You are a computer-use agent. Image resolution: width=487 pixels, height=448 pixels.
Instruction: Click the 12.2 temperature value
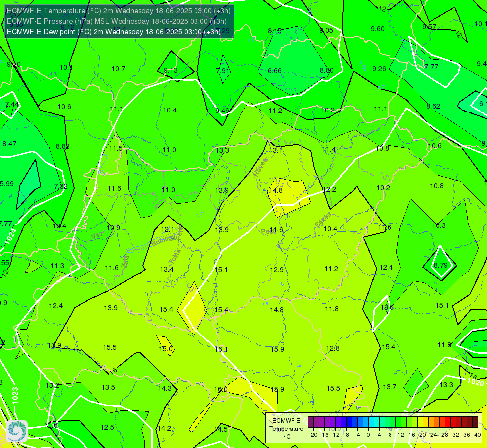click(329, 189)
